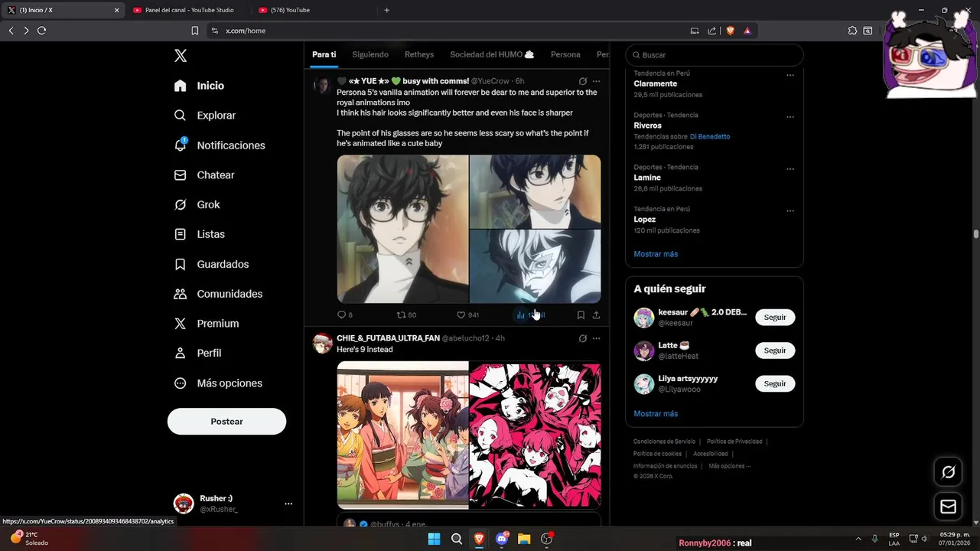
Task: Open Grok from the sidebar
Action: click(197, 205)
